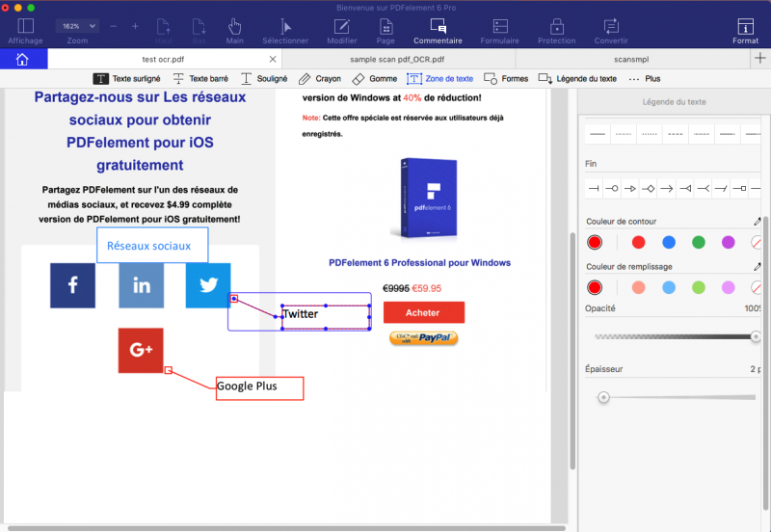Open the outline color eyedropper picker
Screen dimensions: 771x532
click(757, 222)
